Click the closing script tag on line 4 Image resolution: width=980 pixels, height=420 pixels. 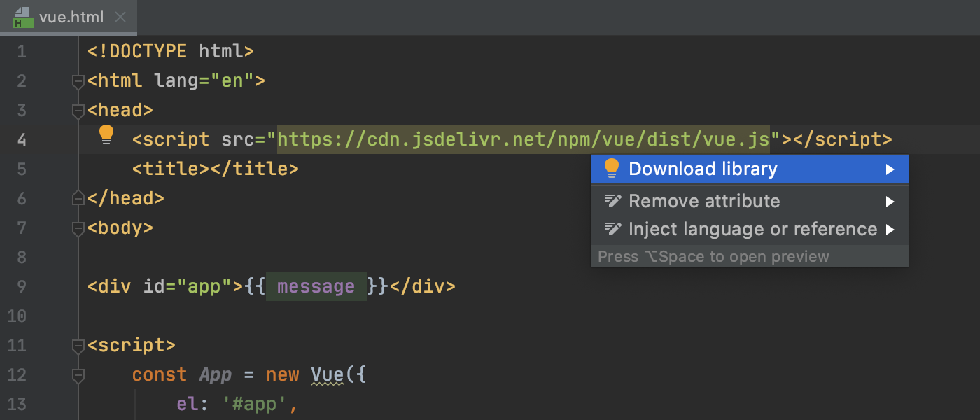[x=843, y=139]
